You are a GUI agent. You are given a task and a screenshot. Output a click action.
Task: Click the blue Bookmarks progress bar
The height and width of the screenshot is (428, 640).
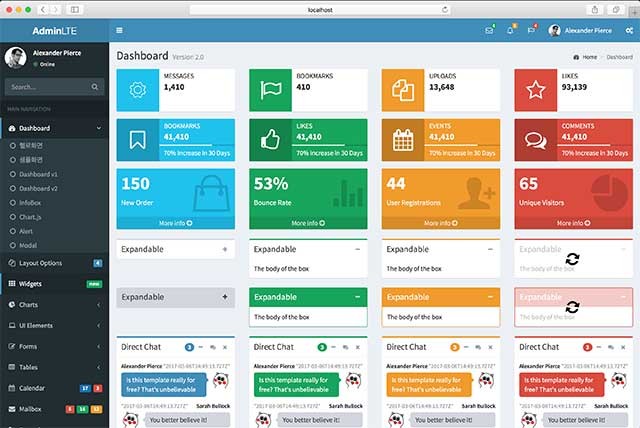click(x=197, y=145)
